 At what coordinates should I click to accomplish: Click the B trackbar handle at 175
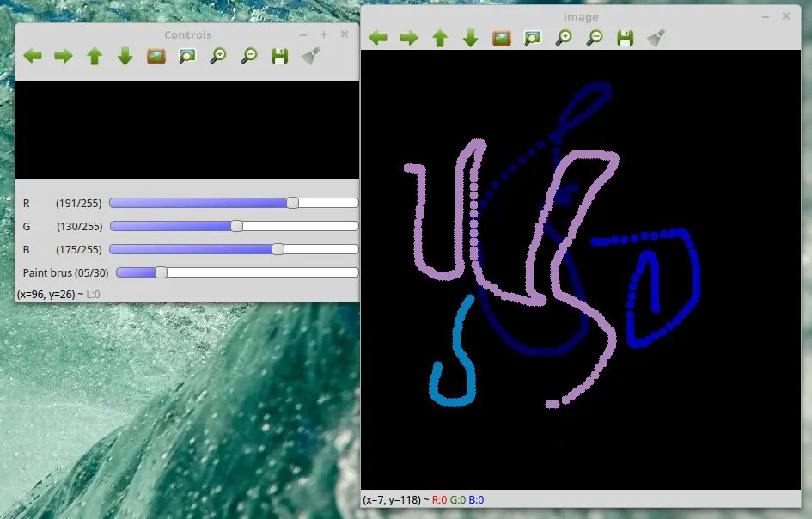[x=278, y=249]
